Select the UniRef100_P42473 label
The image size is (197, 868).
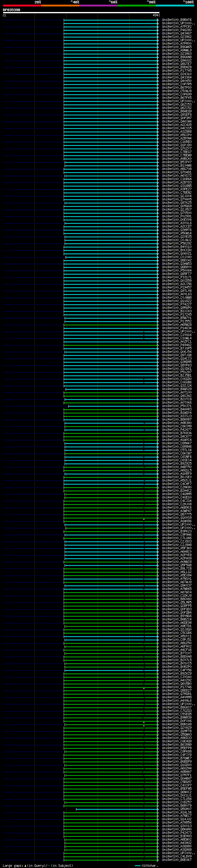point(177,833)
